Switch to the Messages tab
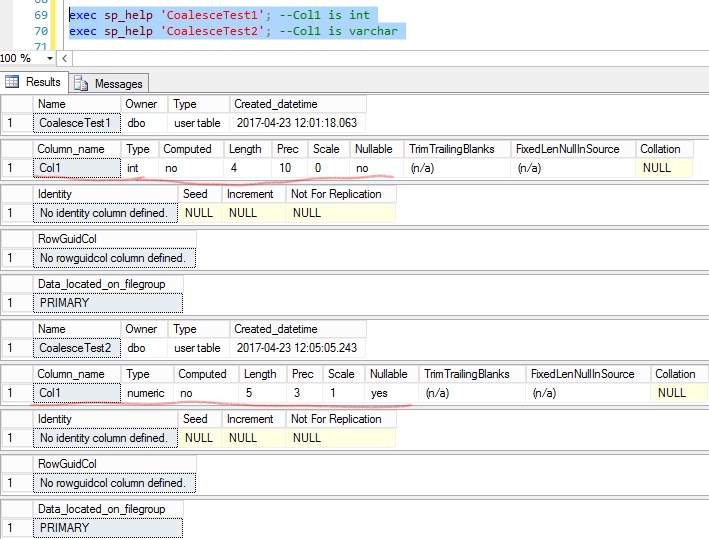The width and height of the screenshot is (709, 539). pos(109,84)
